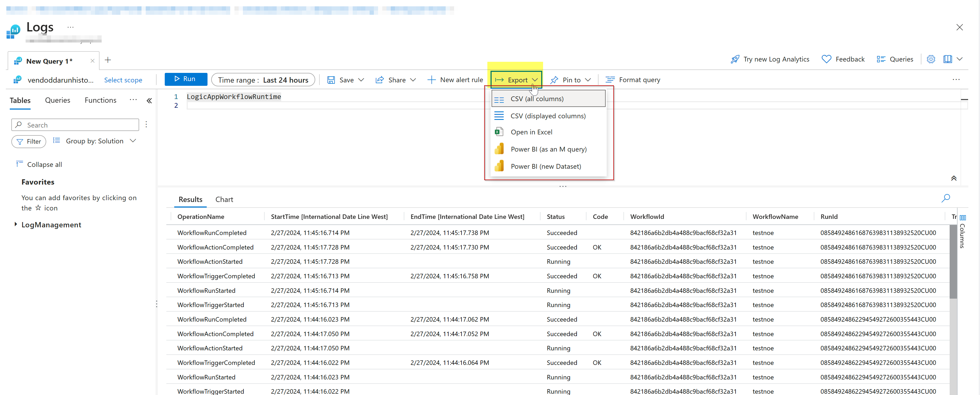
Task: Close the New Query 1 tab
Action: [x=92, y=61]
